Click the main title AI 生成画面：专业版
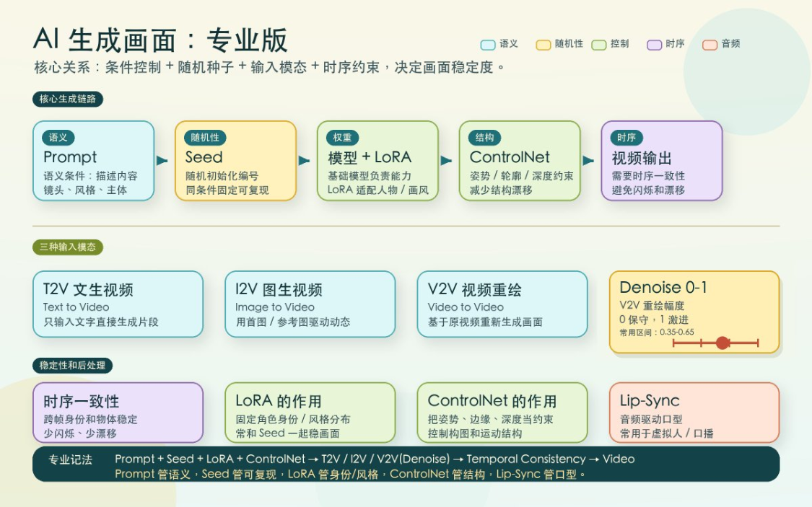 point(160,40)
